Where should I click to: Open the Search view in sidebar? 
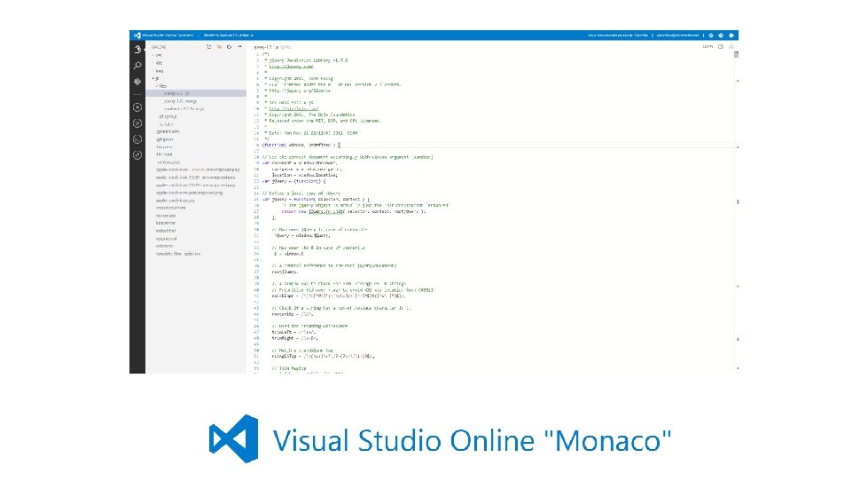click(137, 66)
